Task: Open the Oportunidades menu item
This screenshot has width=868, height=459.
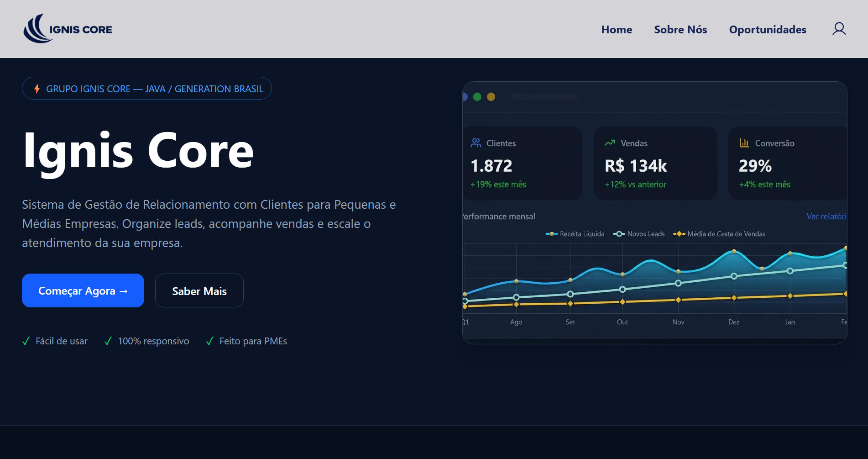Action: coord(768,30)
